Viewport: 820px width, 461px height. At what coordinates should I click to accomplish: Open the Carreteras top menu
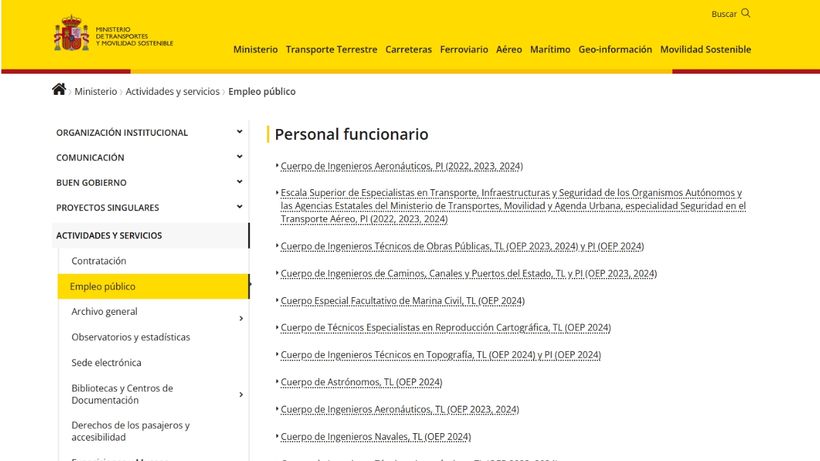[x=408, y=49]
